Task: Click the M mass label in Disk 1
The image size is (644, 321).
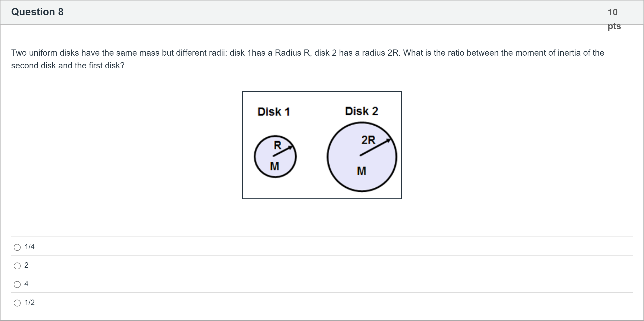Action: point(274,166)
